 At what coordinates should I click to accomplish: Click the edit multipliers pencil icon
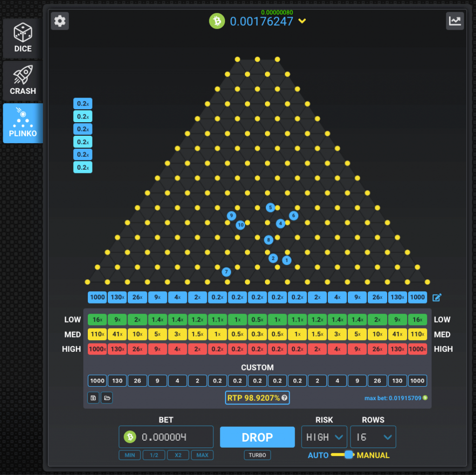(x=436, y=297)
